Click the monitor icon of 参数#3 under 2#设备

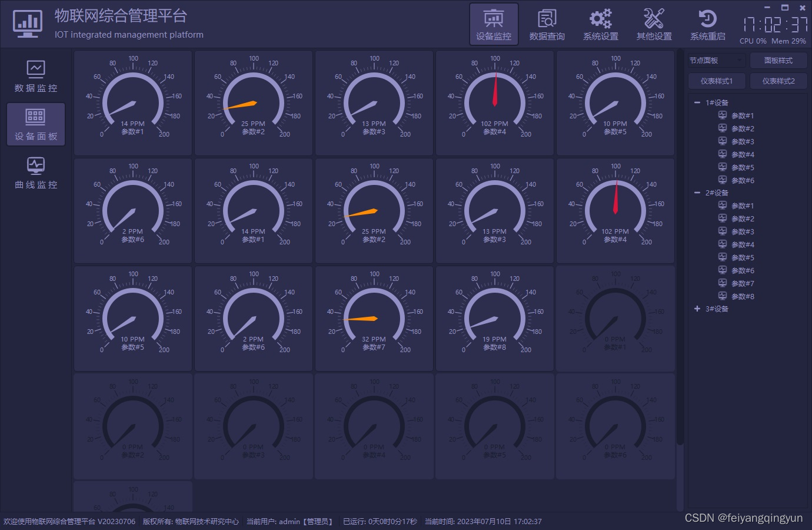pyautogui.click(x=723, y=231)
